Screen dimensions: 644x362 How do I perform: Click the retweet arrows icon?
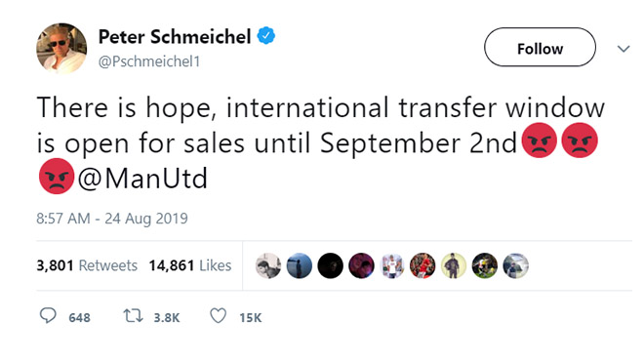[134, 315]
